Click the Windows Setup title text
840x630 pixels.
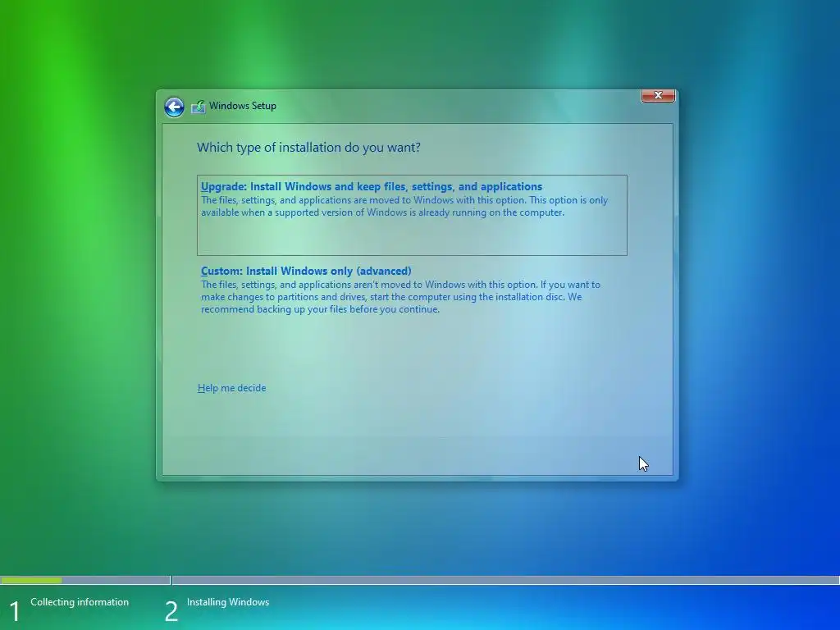click(243, 106)
